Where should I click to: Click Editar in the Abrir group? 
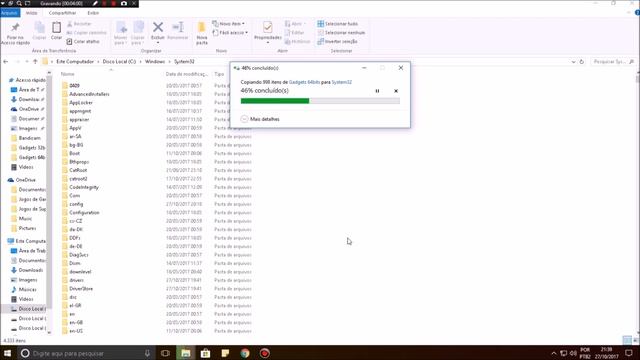click(294, 33)
